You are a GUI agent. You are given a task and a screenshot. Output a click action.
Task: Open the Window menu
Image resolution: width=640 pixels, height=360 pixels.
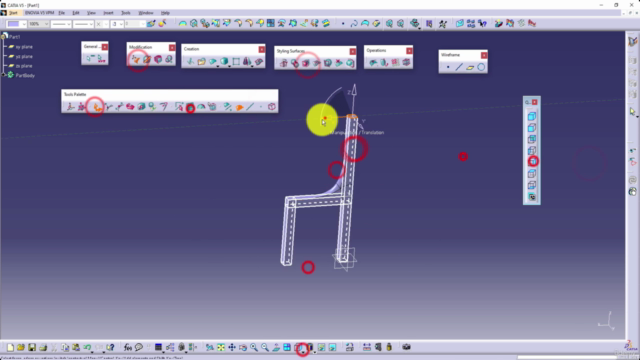[146, 13]
